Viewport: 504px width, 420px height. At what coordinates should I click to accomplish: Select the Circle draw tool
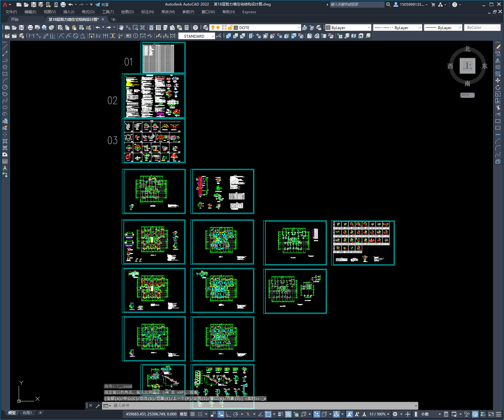(x=5, y=87)
